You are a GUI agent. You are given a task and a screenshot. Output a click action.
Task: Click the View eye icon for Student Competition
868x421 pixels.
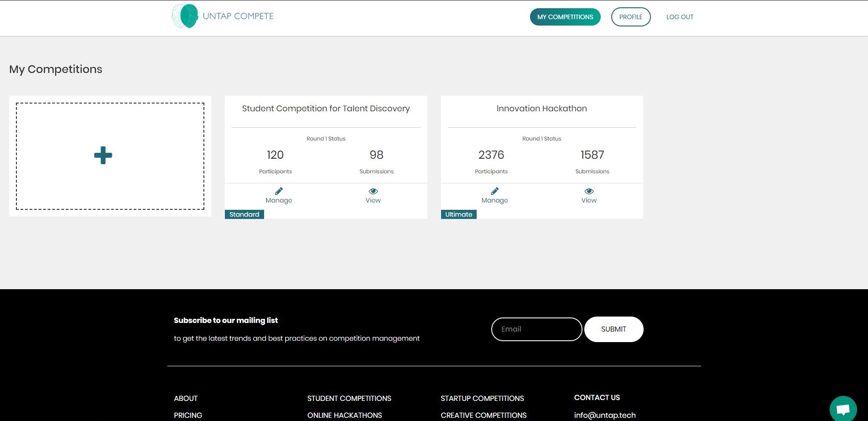pos(373,191)
